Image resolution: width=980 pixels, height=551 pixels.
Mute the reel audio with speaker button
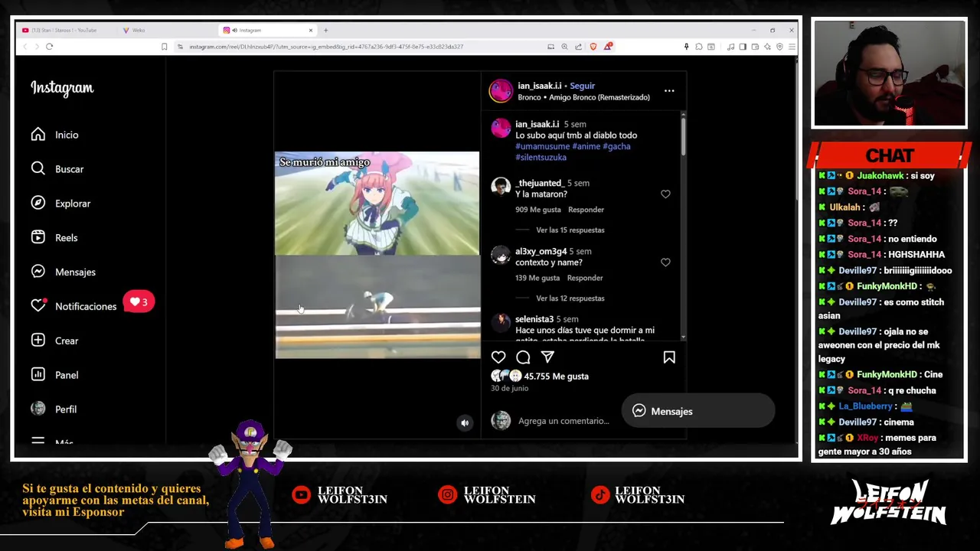click(x=465, y=423)
